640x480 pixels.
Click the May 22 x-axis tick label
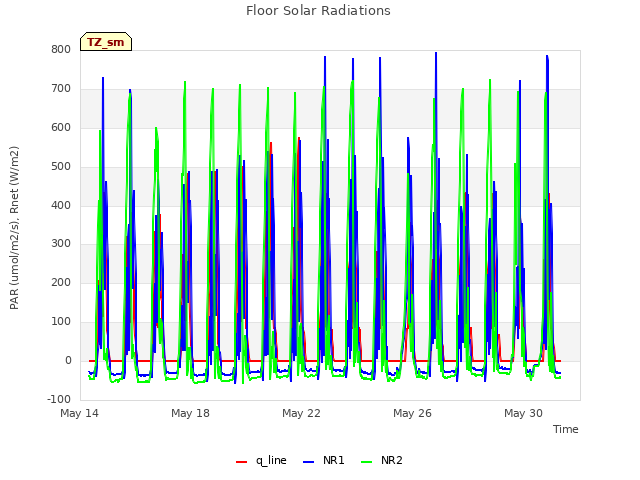[x=301, y=413]
